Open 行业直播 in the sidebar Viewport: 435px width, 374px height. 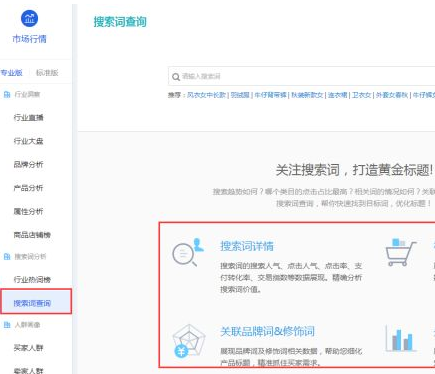coord(28,117)
